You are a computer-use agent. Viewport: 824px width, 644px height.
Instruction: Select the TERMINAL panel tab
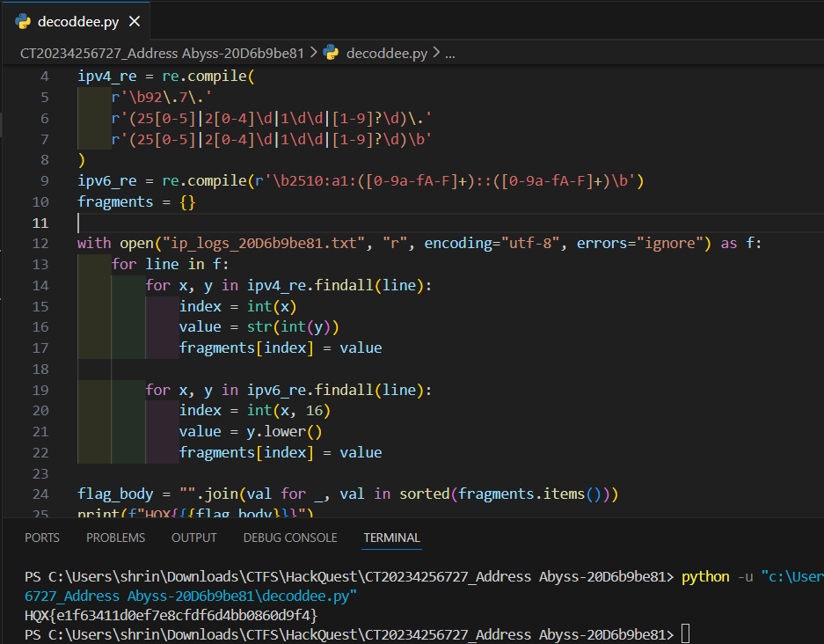tap(391, 538)
